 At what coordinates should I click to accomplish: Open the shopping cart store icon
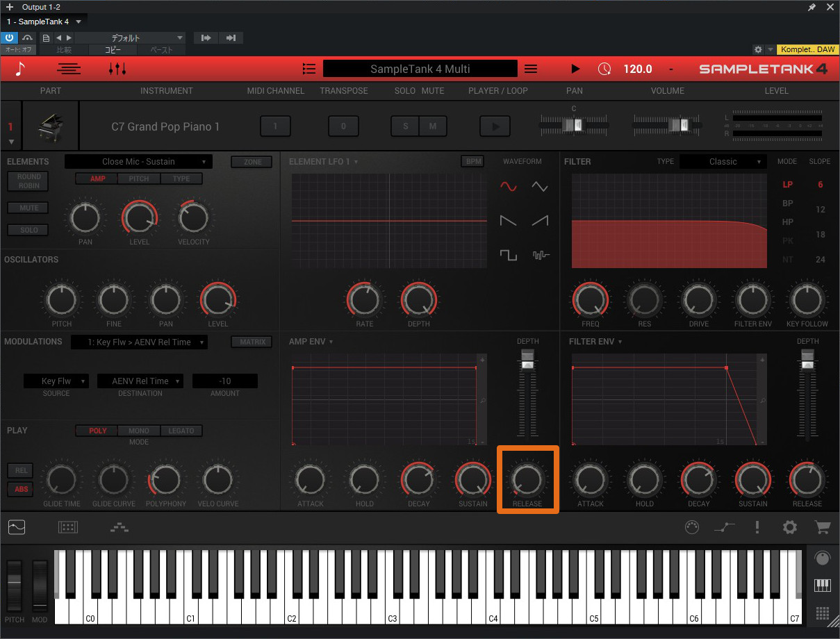coord(823,527)
